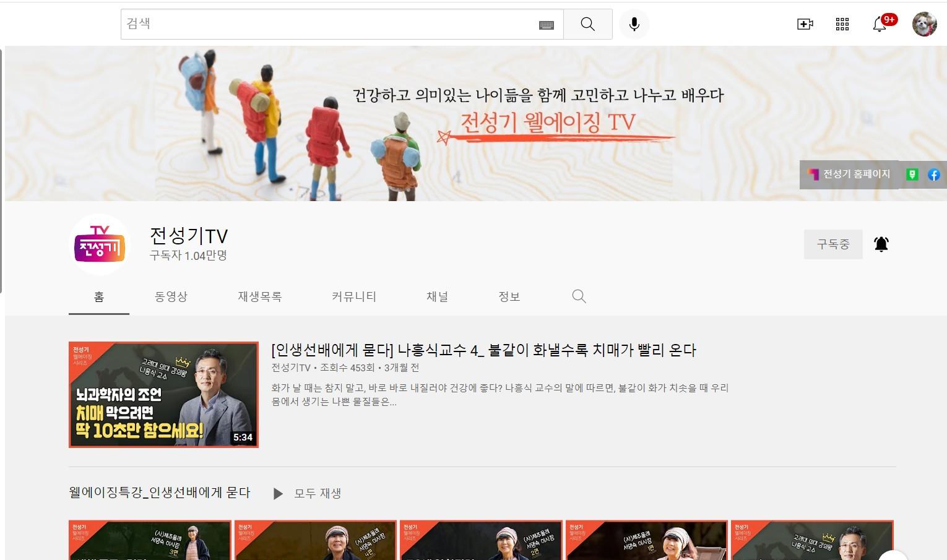Click the channel search magnifier icon
Viewport: 947px width, 560px height.
pos(579,296)
